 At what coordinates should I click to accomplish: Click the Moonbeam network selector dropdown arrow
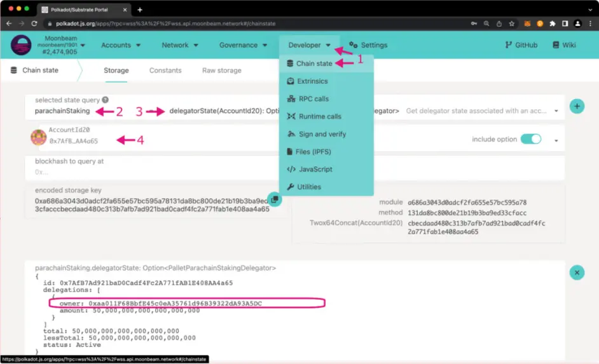(83, 45)
